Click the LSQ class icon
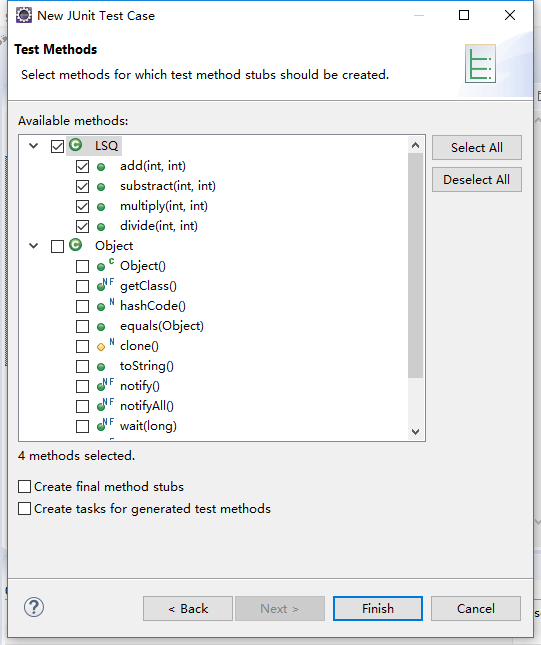The height and width of the screenshot is (645, 541). [75, 145]
